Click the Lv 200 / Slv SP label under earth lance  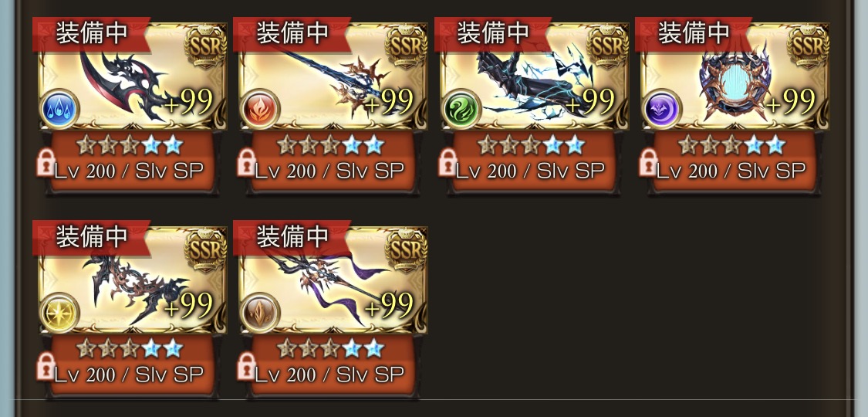(x=329, y=375)
